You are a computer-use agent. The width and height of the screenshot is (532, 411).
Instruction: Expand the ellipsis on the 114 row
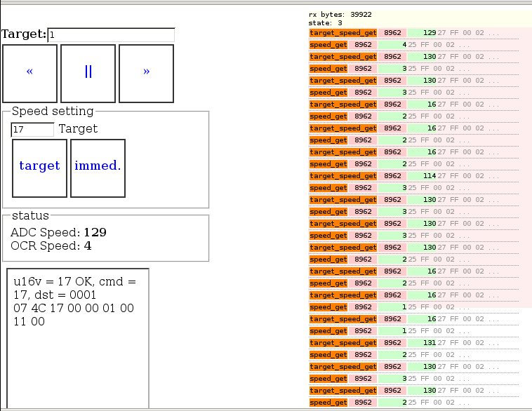(x=493, y=176)
